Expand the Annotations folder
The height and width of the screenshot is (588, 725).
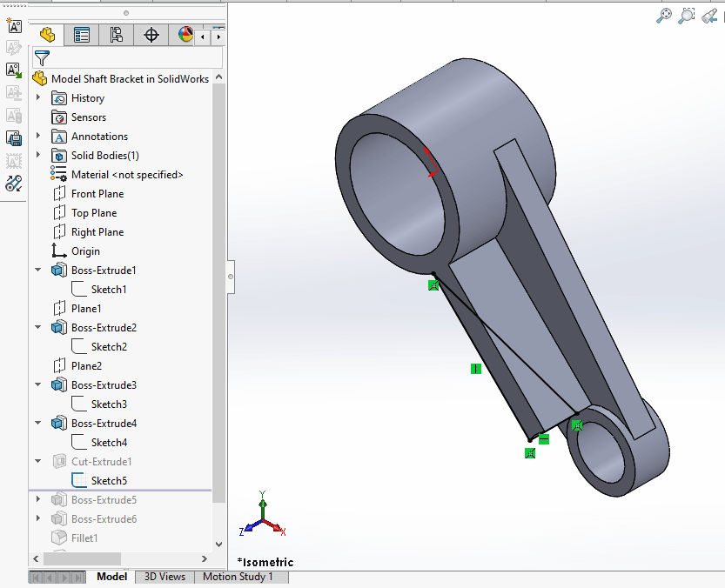tap(37, 136)
